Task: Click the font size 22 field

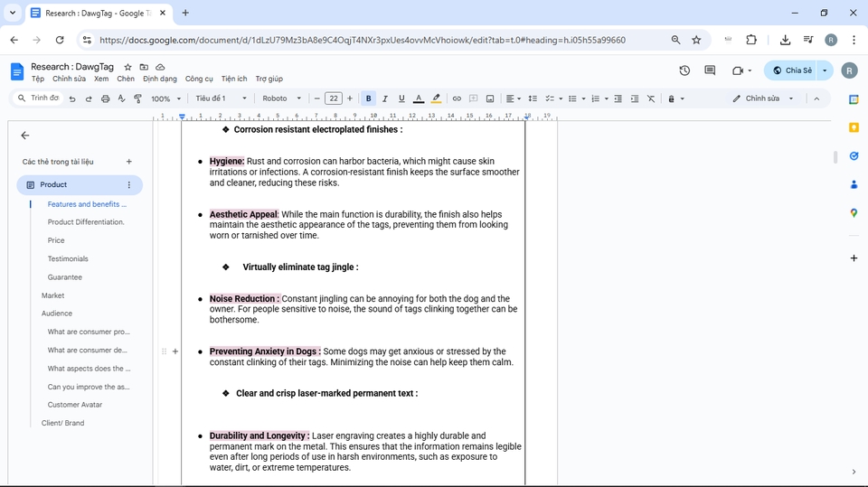Action: 333,98
